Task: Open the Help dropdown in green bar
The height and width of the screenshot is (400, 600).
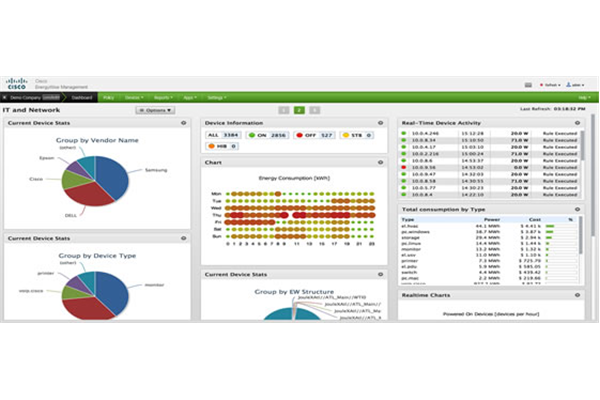Action: tap(584, 98)
